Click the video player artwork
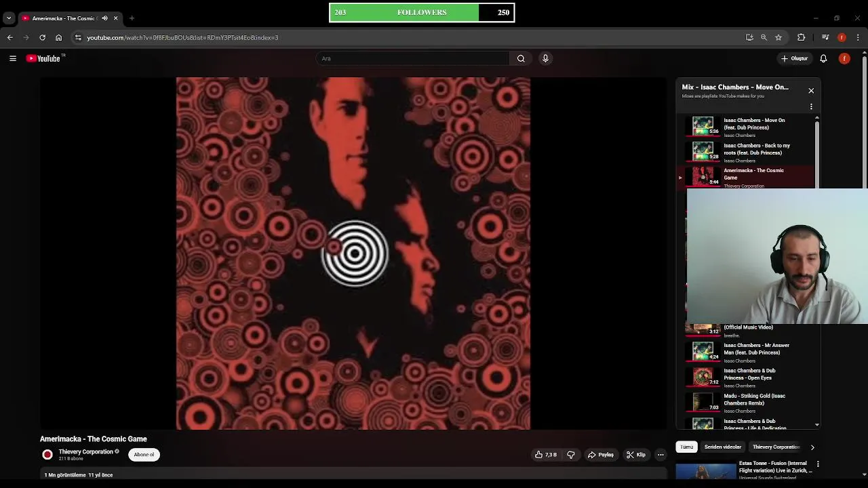This screenshot has width=868, height=488. (x=353, y=253)
